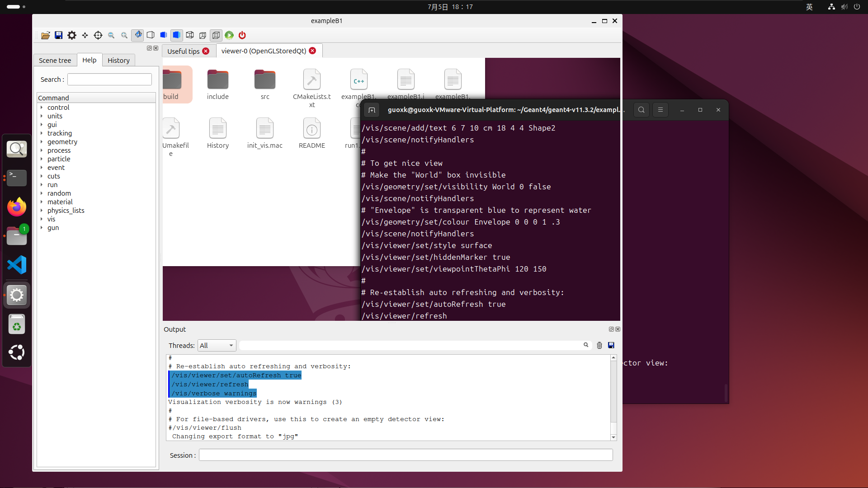The height and width of the screenshot is (488, 868).
Task: Close the Useful tips tab
Action: click(x=206, y=51)
